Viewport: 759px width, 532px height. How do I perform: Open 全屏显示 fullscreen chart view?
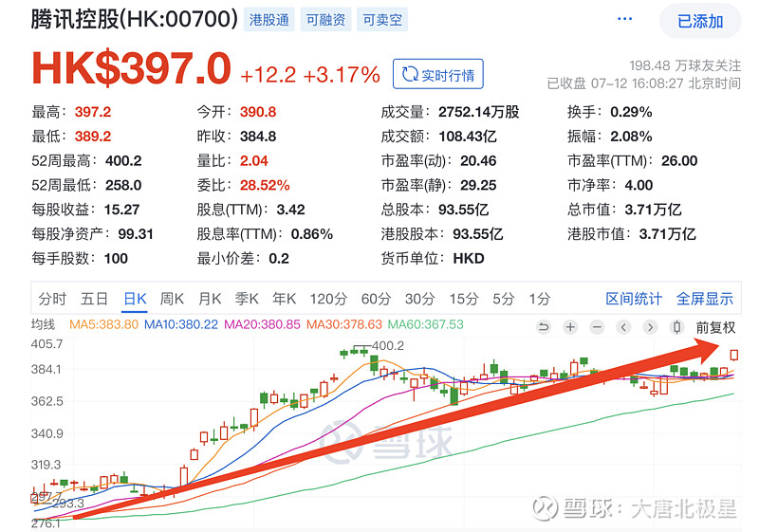point(705,299)
